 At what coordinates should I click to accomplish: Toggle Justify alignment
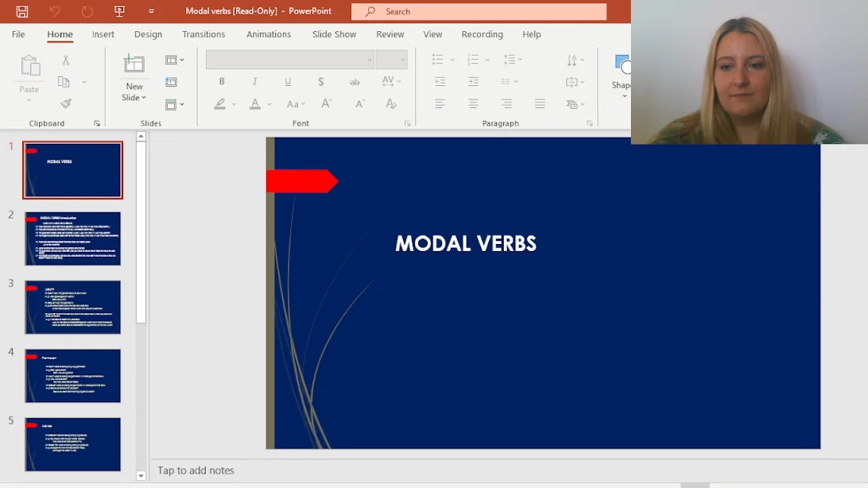tap(540, 103)
